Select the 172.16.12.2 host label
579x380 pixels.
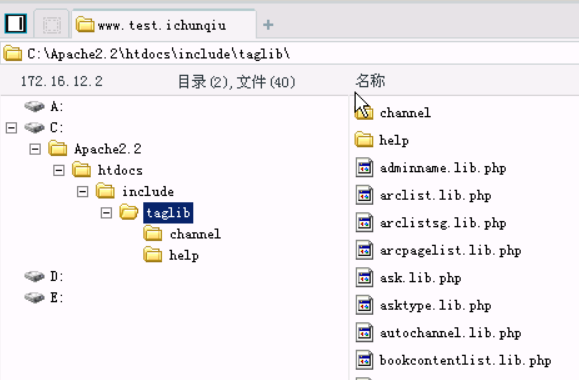pos(62,81)
